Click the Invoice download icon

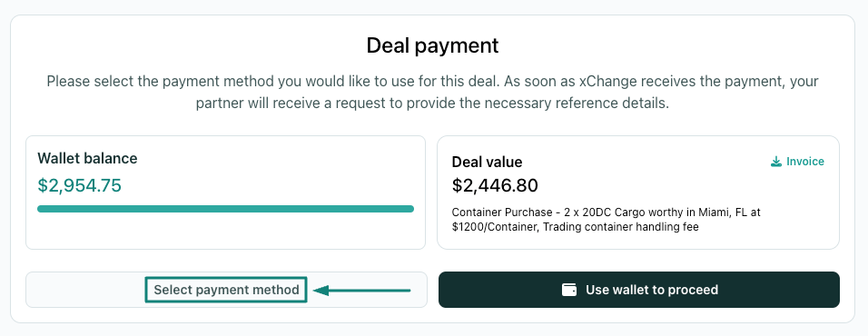click(776, 162)
